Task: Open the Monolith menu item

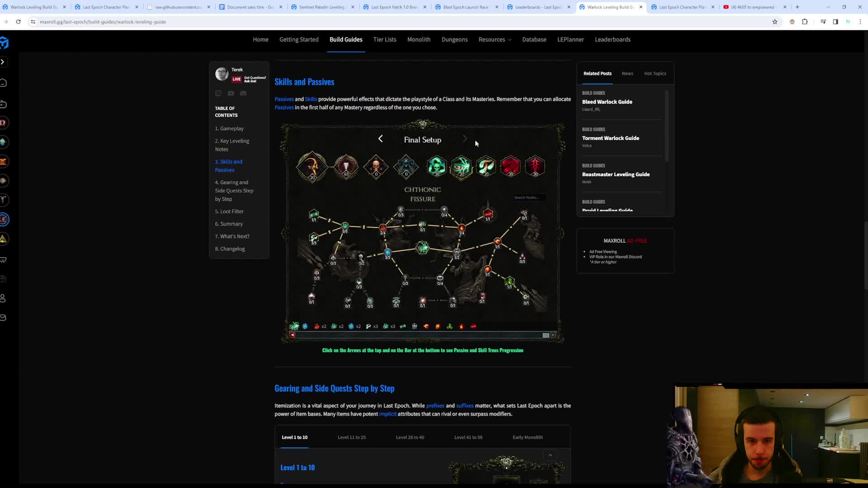Action: click(x=419, y=40)
